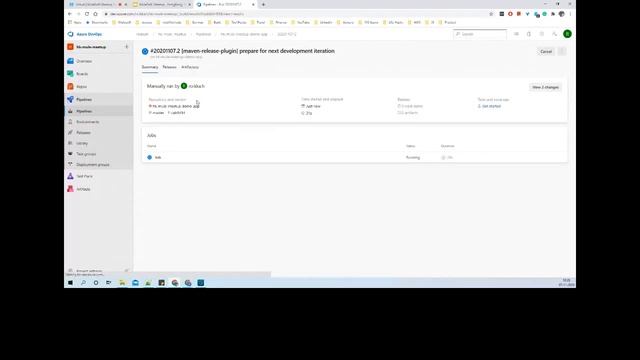Click the Cancel run button
Image resolution: width=640 pixels, height=360 pixels.
546,52
